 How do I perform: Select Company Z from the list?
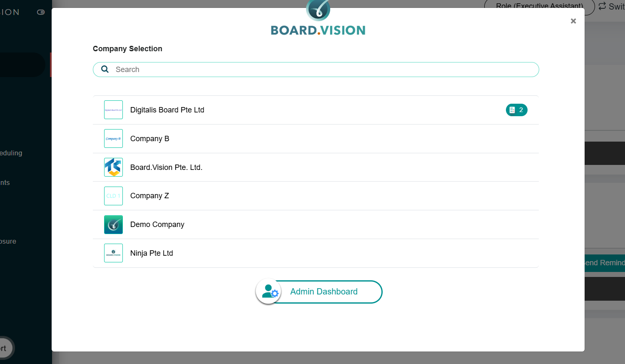coord(316,196)
